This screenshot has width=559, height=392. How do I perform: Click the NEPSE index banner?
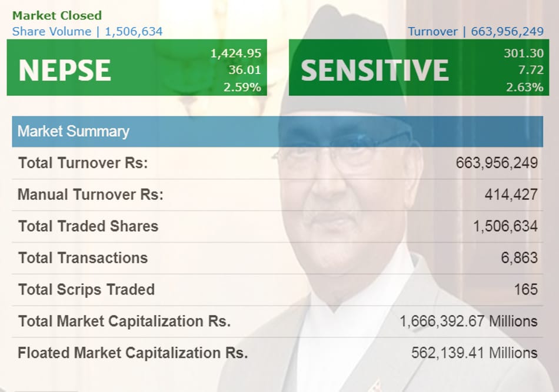tap(137, 67)
